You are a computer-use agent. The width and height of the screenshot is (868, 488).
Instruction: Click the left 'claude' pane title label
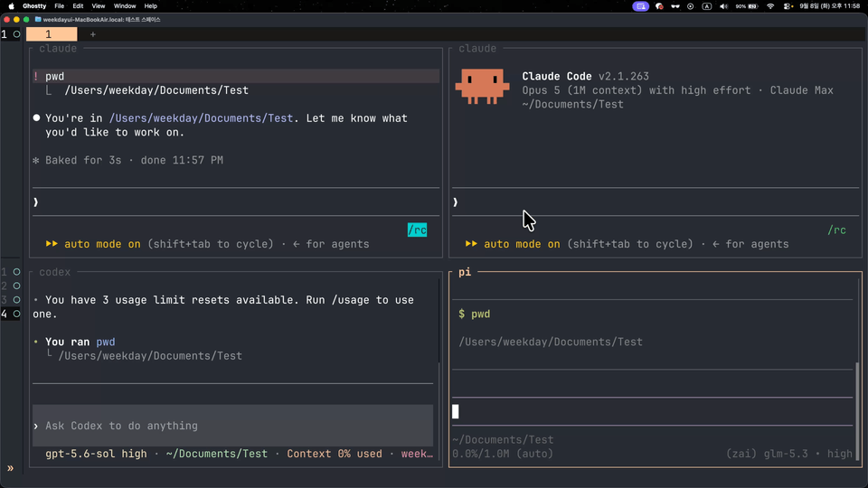(x=58, y=49)
